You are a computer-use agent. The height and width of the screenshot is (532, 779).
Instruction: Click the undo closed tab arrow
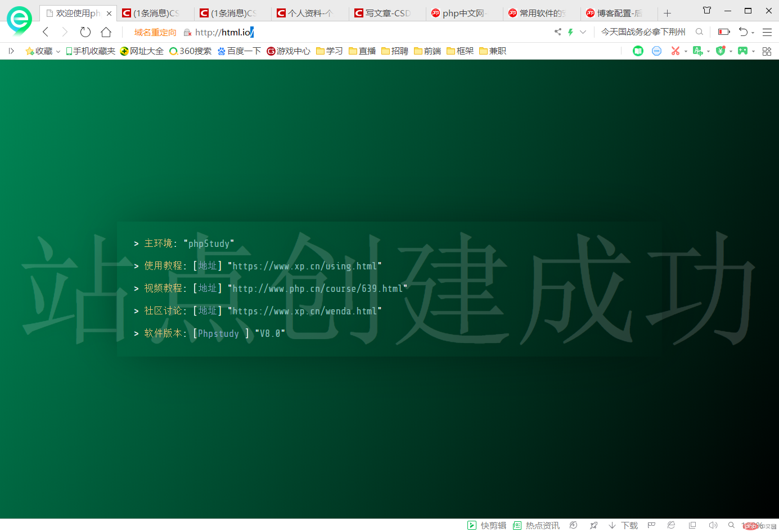(x=743, y=32)
